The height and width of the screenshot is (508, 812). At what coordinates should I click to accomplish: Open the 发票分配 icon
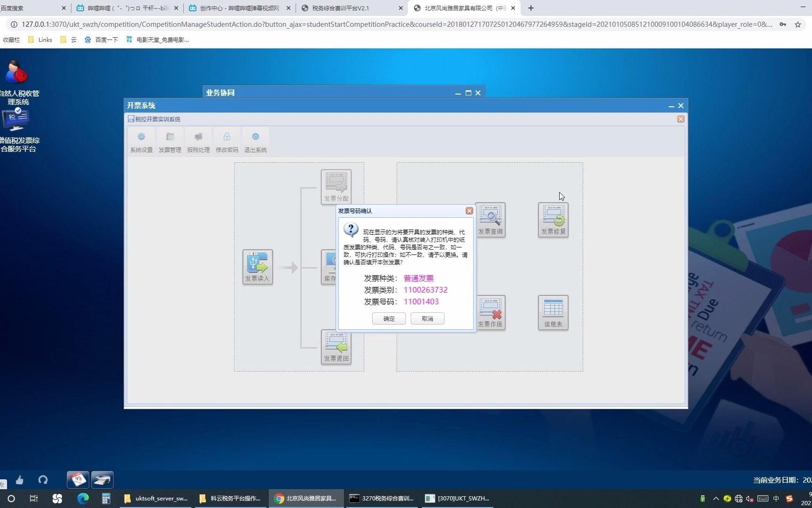click(x=336, y=187)
